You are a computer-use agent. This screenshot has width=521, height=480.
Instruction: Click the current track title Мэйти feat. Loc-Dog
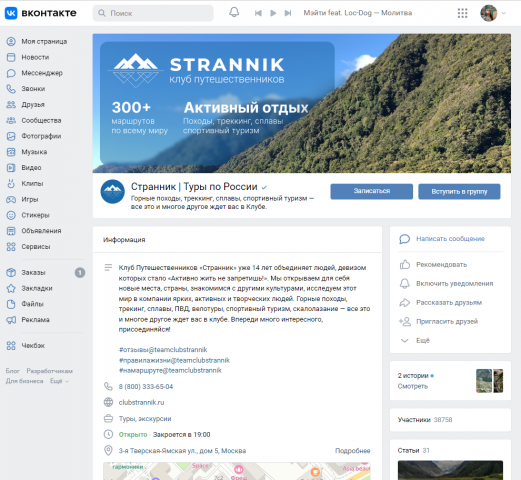coord(358,13)
